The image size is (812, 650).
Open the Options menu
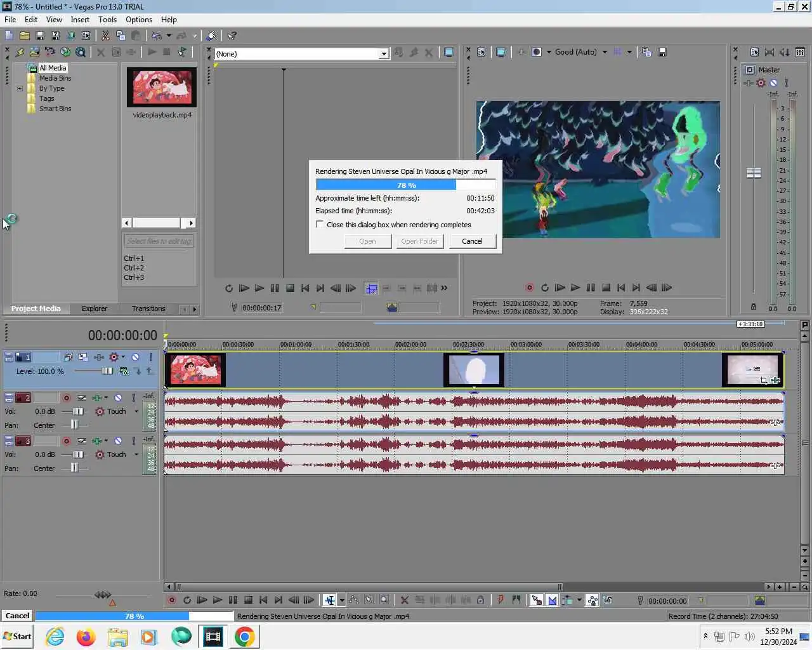[139, 20]
